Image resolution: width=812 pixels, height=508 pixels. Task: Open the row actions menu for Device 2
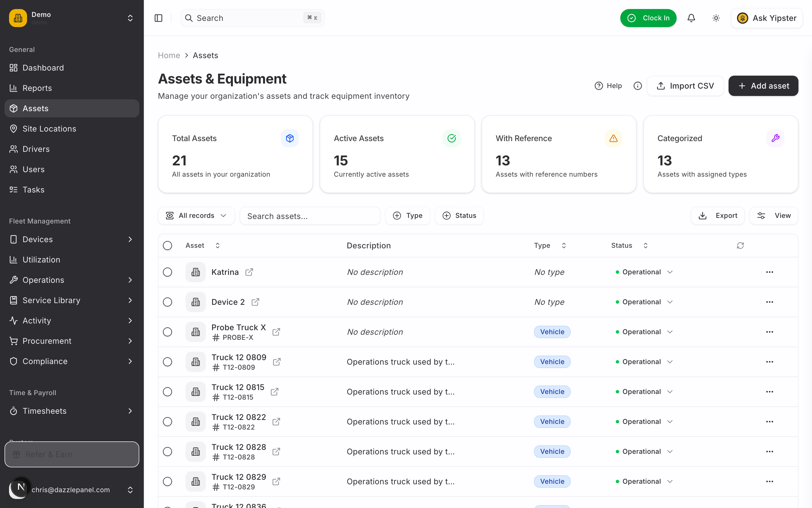(769, 302)
